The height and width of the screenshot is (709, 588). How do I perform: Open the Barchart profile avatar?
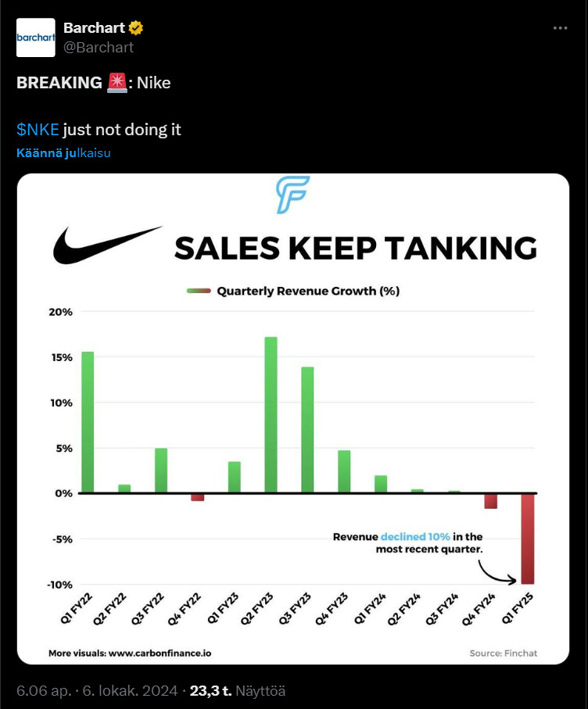[36, 38]
